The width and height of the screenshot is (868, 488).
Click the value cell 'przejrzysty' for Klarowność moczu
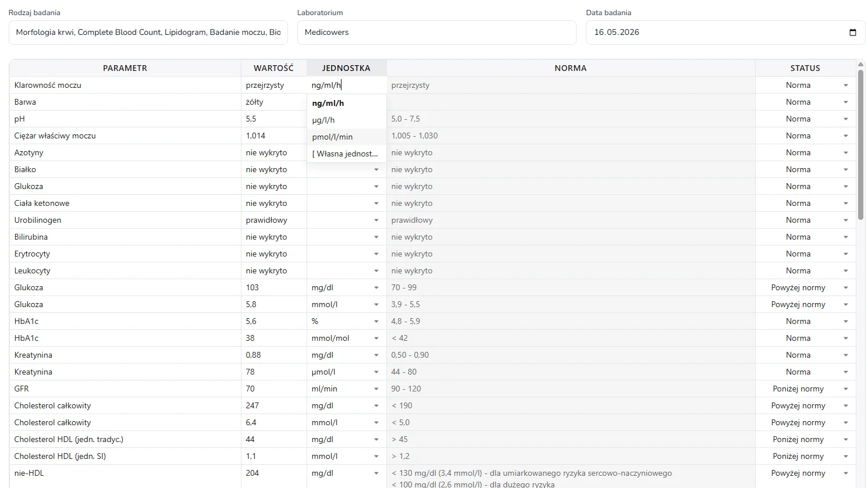(x=274, y=85)
